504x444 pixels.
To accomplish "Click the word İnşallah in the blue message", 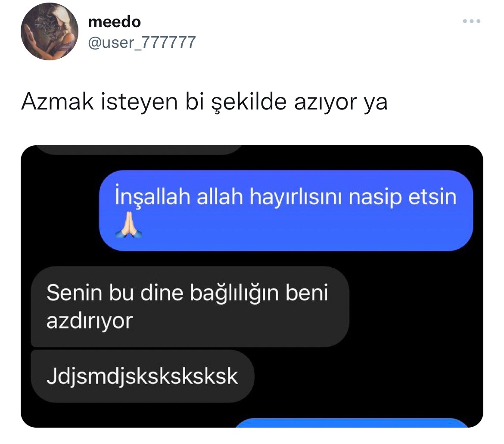I will pos(152,197).
